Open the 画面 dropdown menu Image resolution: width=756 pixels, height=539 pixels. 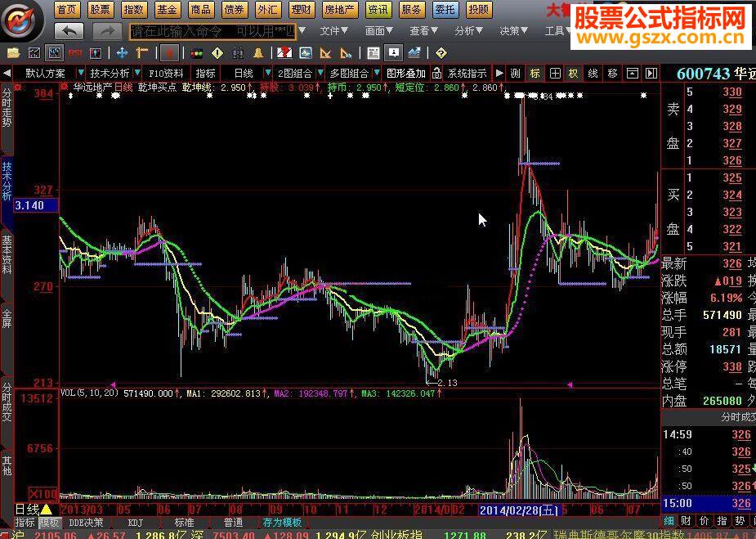379,31
